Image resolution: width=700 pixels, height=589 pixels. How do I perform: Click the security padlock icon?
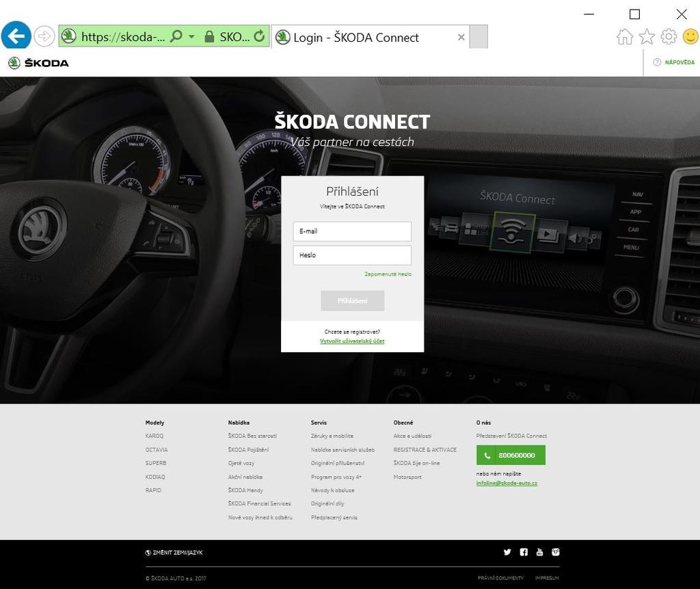coord(209,37)
